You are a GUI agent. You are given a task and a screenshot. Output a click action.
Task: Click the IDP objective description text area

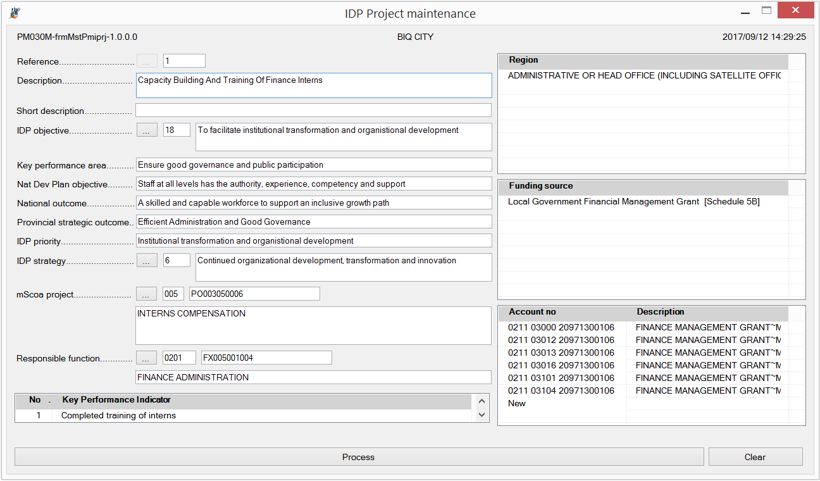[344, 137]
